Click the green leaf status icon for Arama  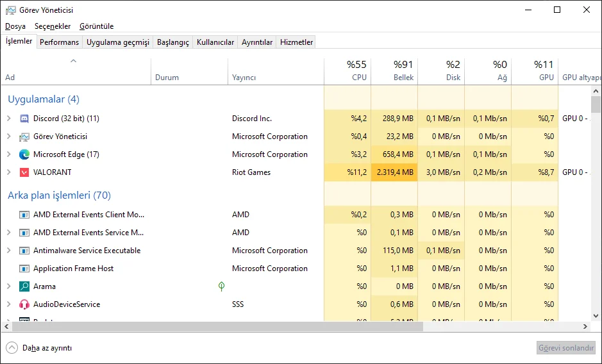point(221,286)
